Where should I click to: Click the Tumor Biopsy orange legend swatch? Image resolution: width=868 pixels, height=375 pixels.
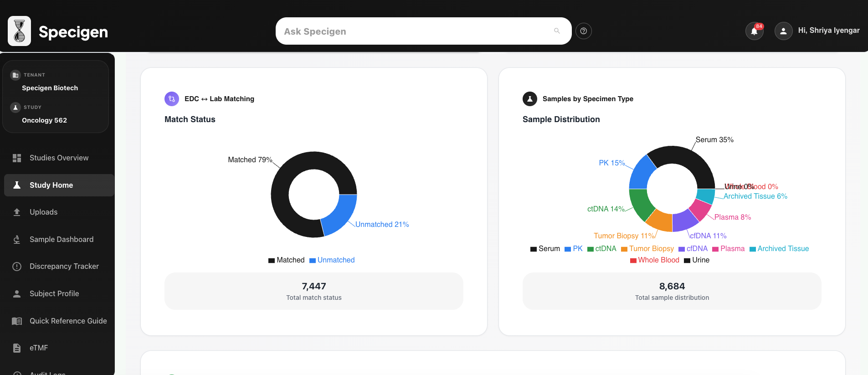624,249
